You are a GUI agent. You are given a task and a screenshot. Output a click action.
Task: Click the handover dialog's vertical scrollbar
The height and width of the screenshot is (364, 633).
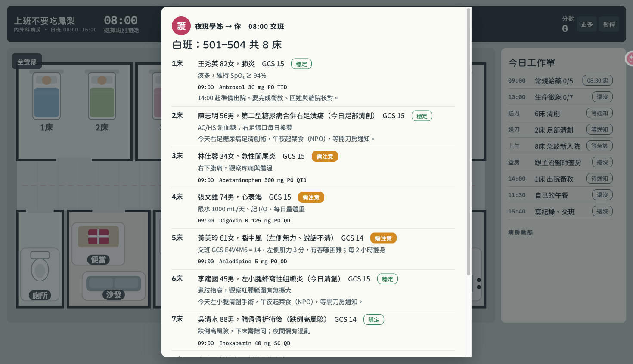tap(469, 142)
